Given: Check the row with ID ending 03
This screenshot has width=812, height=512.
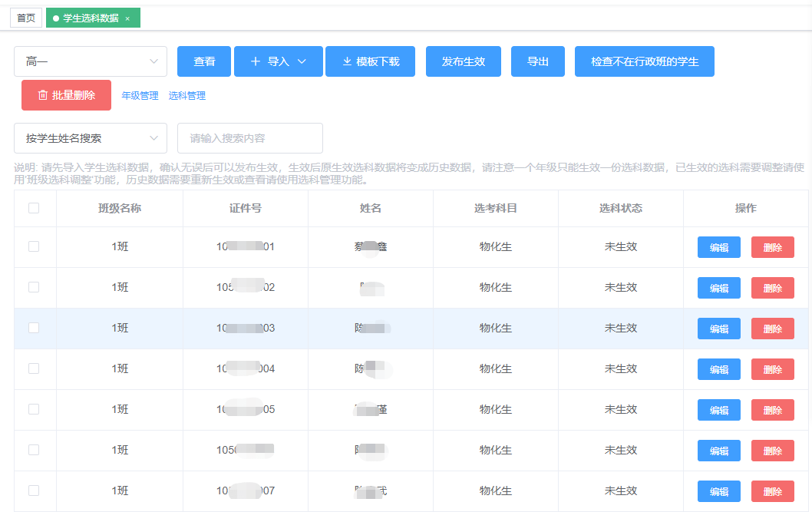Looking at the screenshot, I should pyautogui.click(x=34, y=328).
